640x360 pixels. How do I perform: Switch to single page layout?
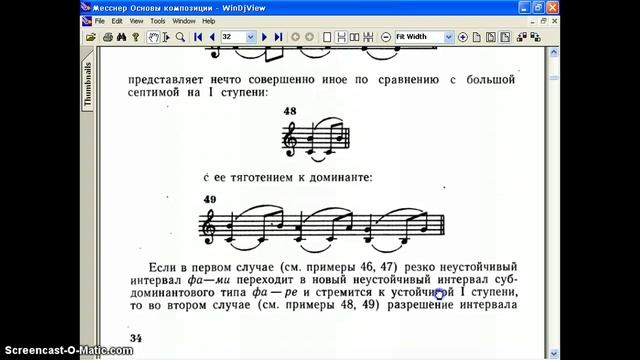click(327, 37)
